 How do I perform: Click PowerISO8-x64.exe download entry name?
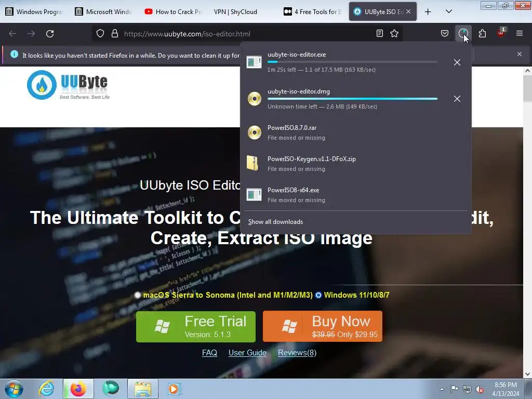point(293,190)
